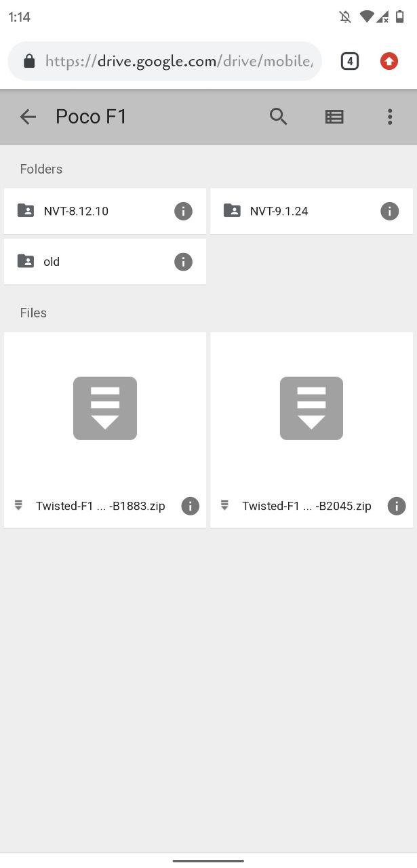Viewport: 417px width, 868px height.
Task: Go back using the arrow beside Poco F1
Action: point(28,117)
